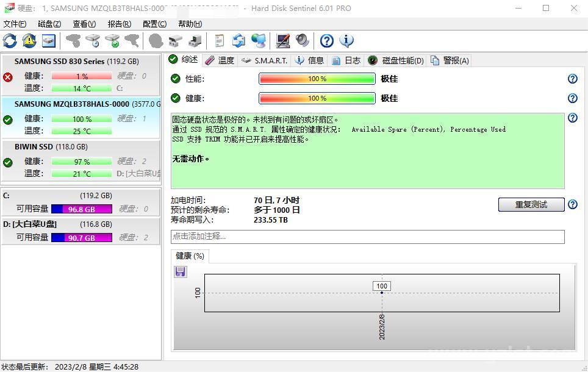Screen dimensions: 588x372
Task: Click the help icon beside the status text box
Action: pos(573,118)
